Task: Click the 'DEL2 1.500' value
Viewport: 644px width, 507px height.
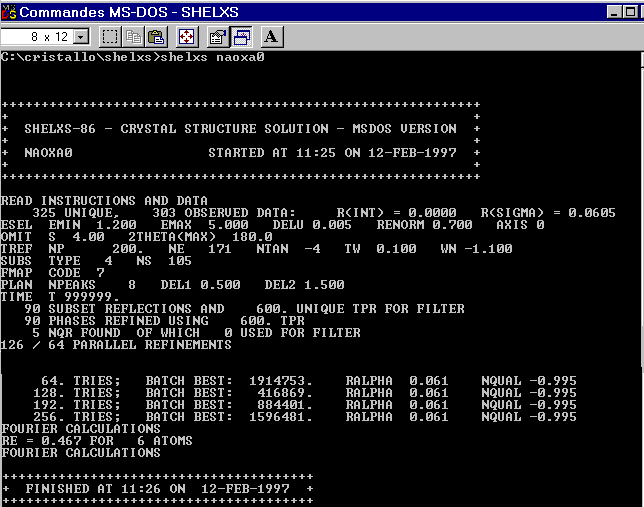Action: tap(304, 284)
